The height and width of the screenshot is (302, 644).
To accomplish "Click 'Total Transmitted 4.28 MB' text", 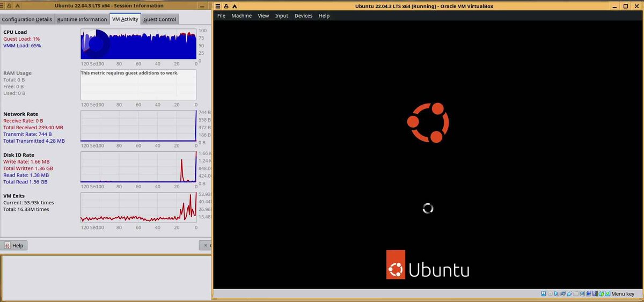I will click(34, 141).
